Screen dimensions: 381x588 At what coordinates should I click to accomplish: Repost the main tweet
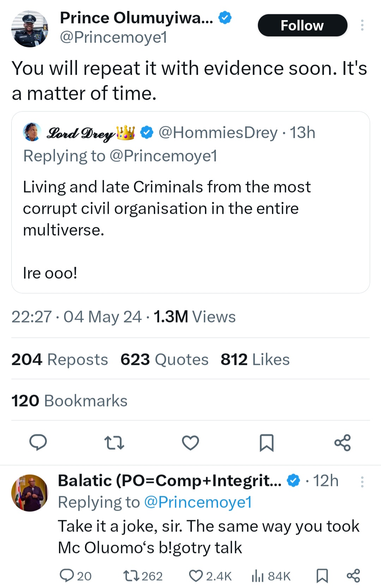coord(114,443)
